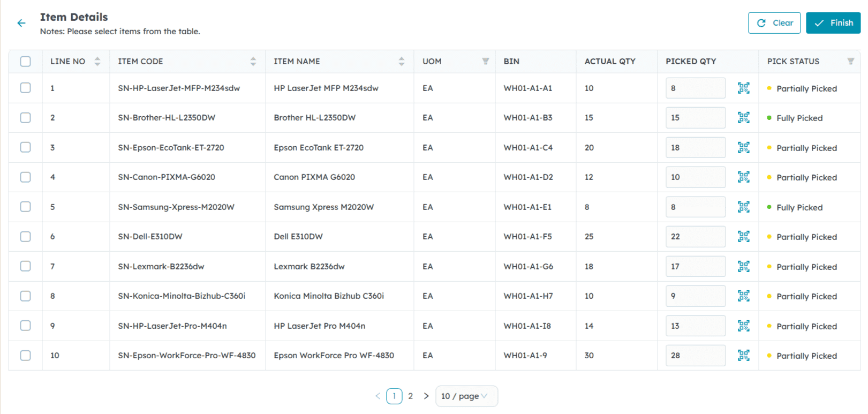Expand the 10 / page size dropdown

(x=466, y=396)
